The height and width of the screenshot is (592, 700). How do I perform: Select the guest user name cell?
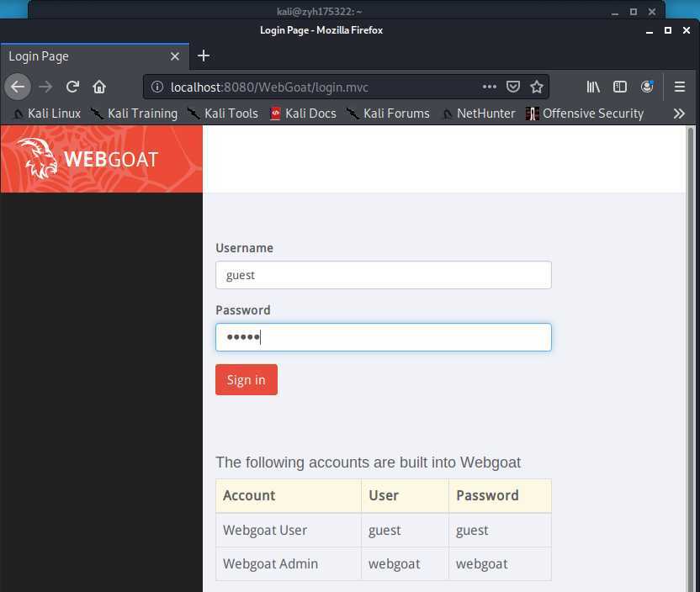405,530
